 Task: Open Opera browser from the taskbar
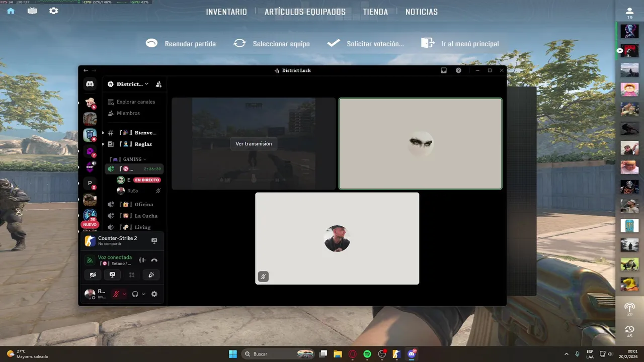point(353,354)
